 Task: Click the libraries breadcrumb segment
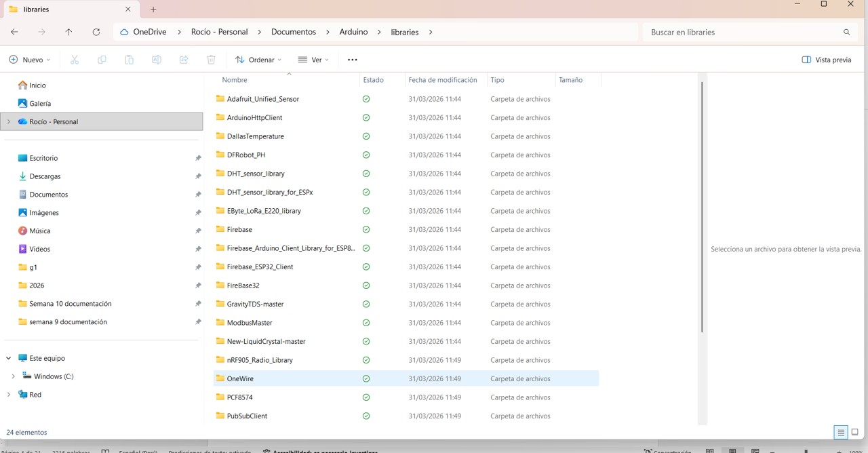tap(405, 32)
